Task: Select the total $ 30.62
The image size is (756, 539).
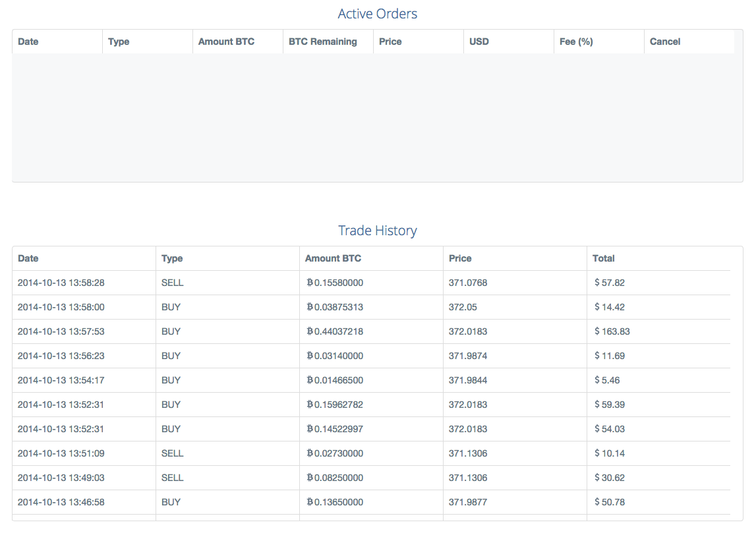Action: [610, 478]
